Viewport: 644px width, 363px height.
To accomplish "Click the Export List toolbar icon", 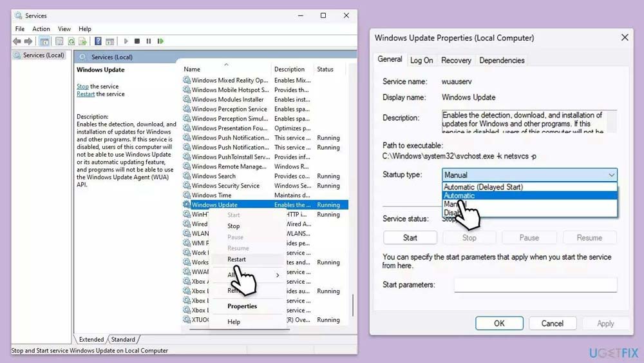I will 83,41.
